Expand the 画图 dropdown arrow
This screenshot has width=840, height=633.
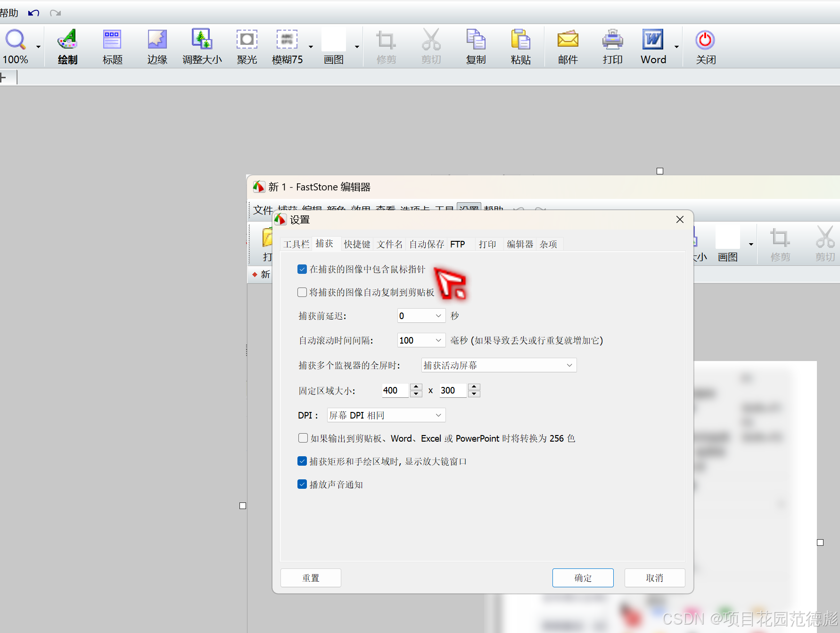point(357,47)
